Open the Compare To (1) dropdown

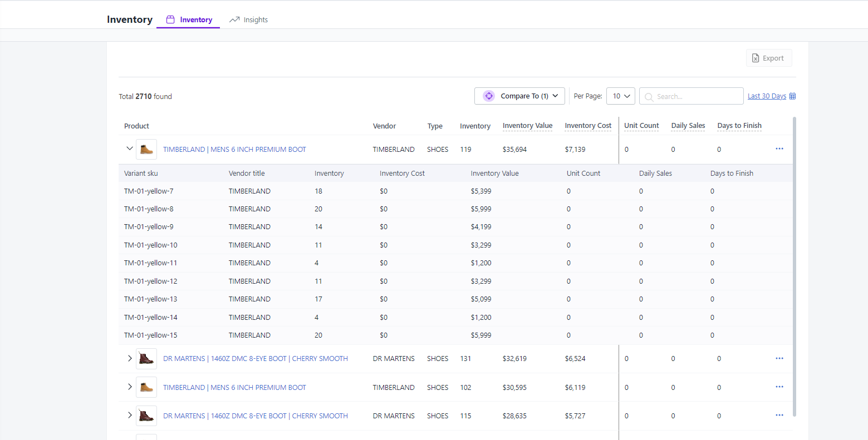pos(520,96)
